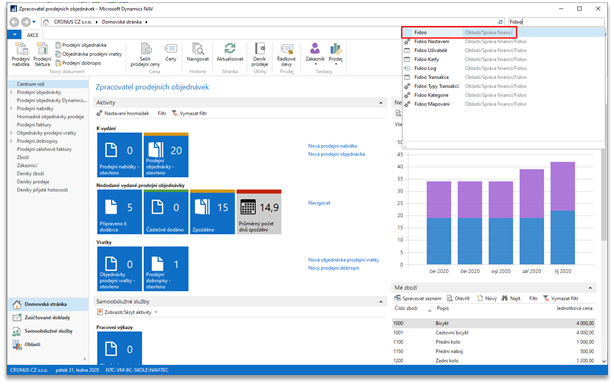The height and width of the screenshot is (386, 614).
Task: Refresh page with Aktualizovat
Action: pyautogui.click(x=230, y=53)
